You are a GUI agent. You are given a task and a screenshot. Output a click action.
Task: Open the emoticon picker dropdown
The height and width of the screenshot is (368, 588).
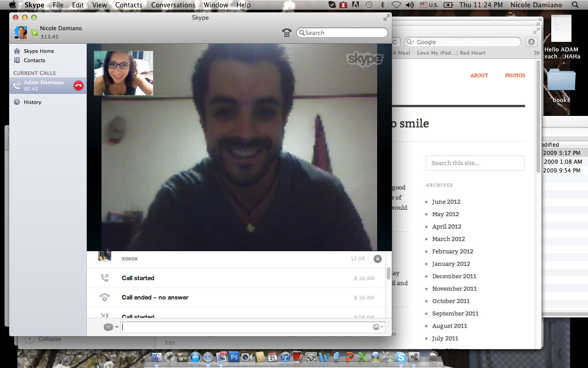378,327
